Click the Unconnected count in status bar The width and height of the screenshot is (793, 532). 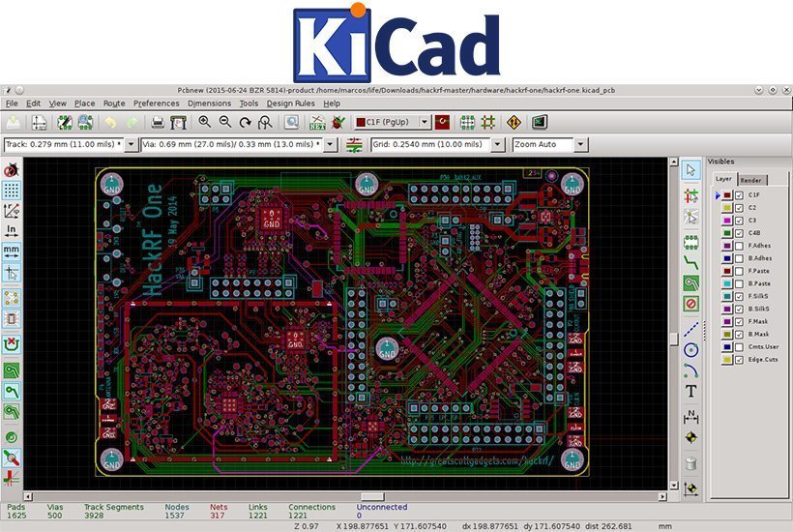click(x=359, y=516)
